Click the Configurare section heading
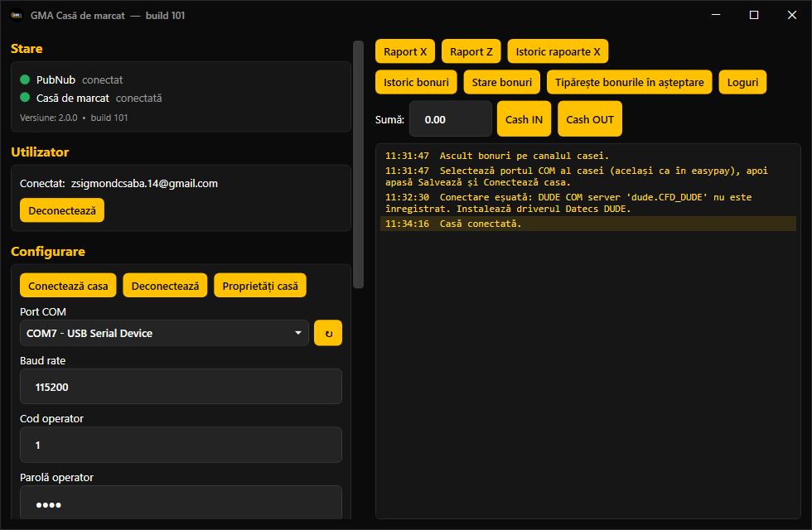This screenshot has height=530, width=812. click(x=48, y=252)
